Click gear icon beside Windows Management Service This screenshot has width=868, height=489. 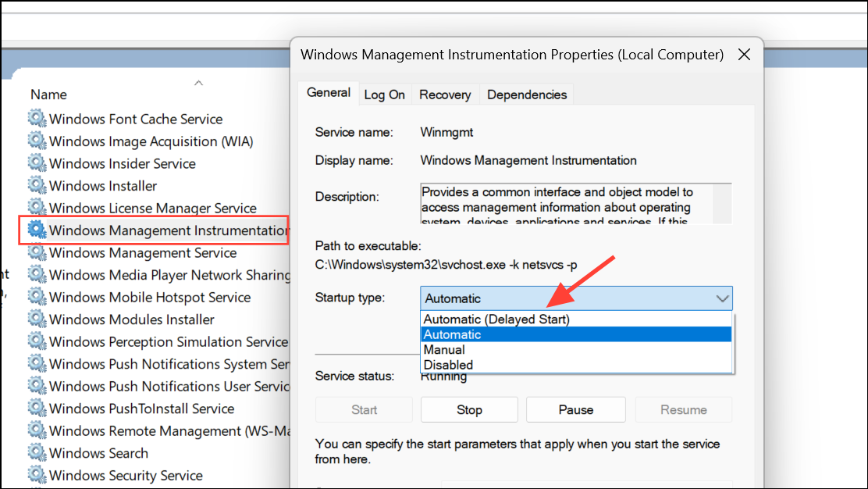pos(37,252)
